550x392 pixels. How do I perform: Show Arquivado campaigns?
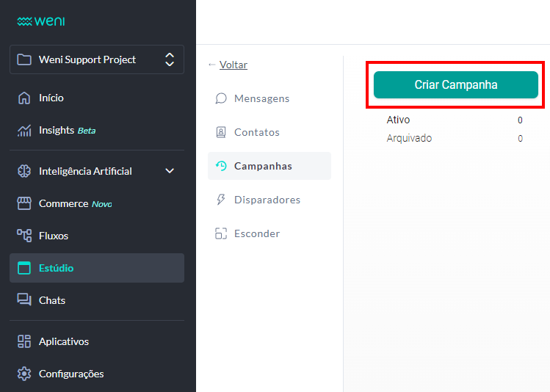(409, 138)
